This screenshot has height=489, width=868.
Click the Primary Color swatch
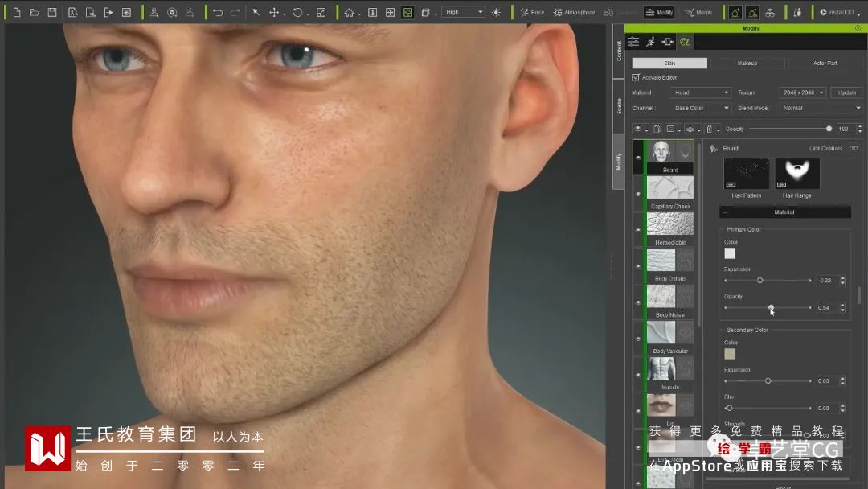730,253
